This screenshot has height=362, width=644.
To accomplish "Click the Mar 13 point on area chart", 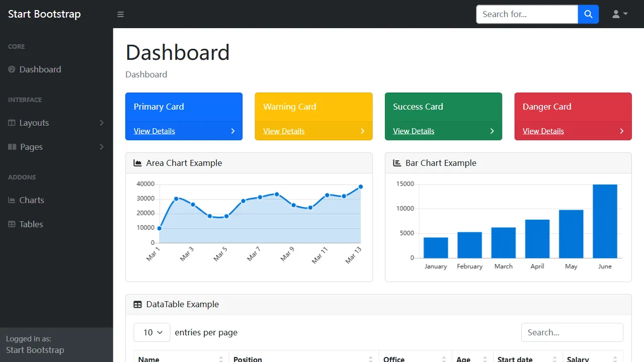I will pos(361,187).
